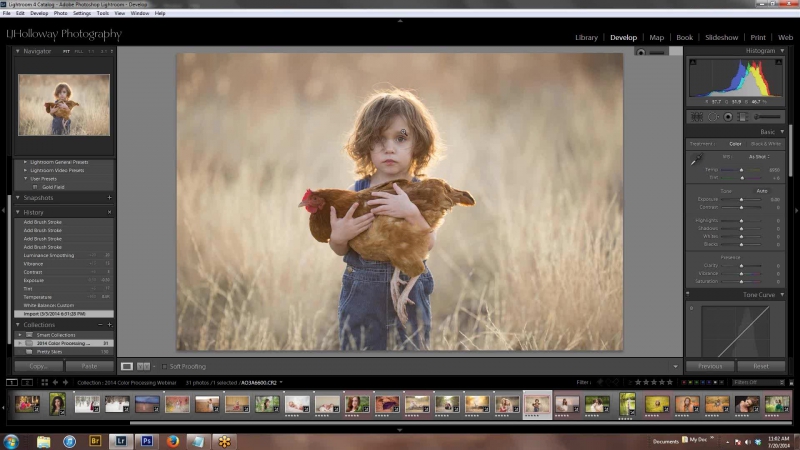
Task: Collapse the Histogram panel
Action: 782,51
